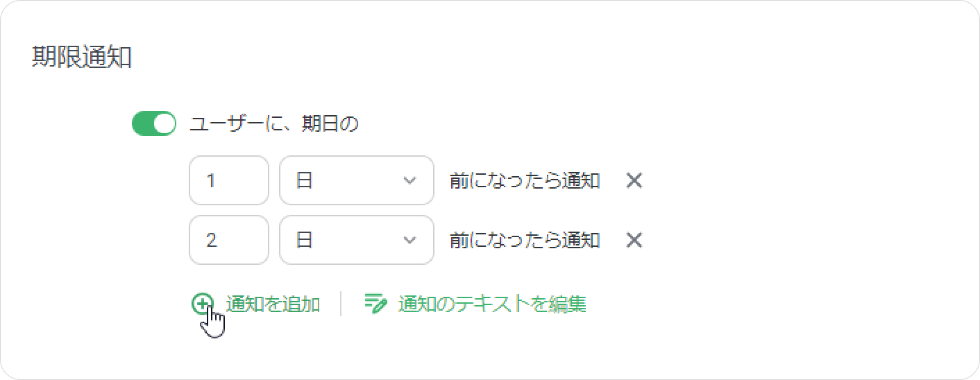Screen dimensions: 980x380
Task: Click the first row's 前になったら通知 text
Action: pos(525,181)
